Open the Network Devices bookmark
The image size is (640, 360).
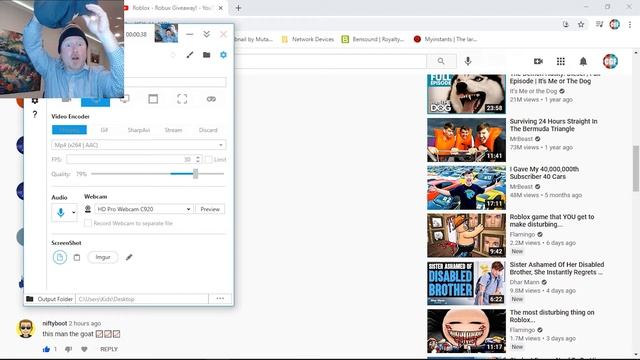tap(308, 39)
